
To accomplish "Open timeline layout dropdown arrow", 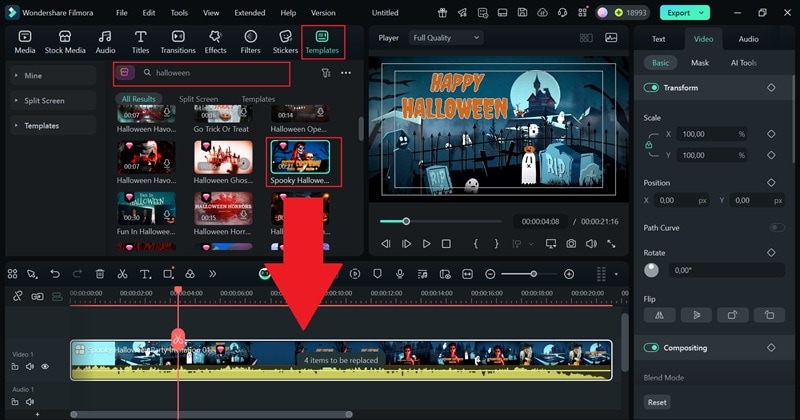I will [616, 274].
